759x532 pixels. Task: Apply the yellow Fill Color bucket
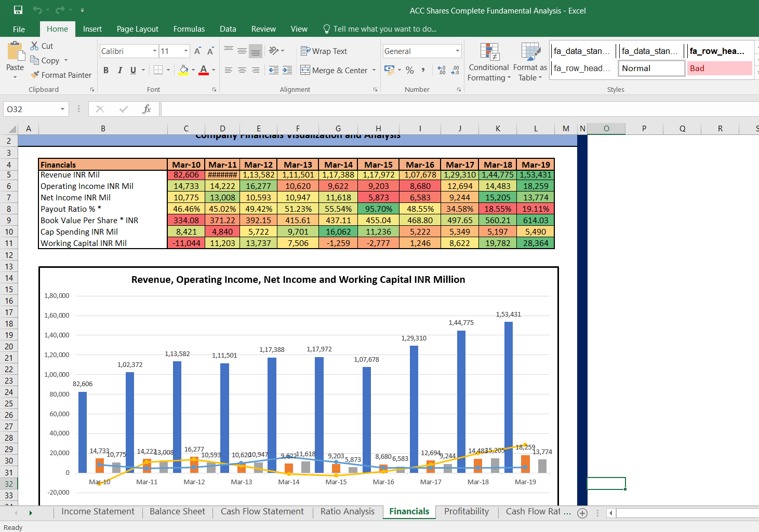tap(184, 70)
